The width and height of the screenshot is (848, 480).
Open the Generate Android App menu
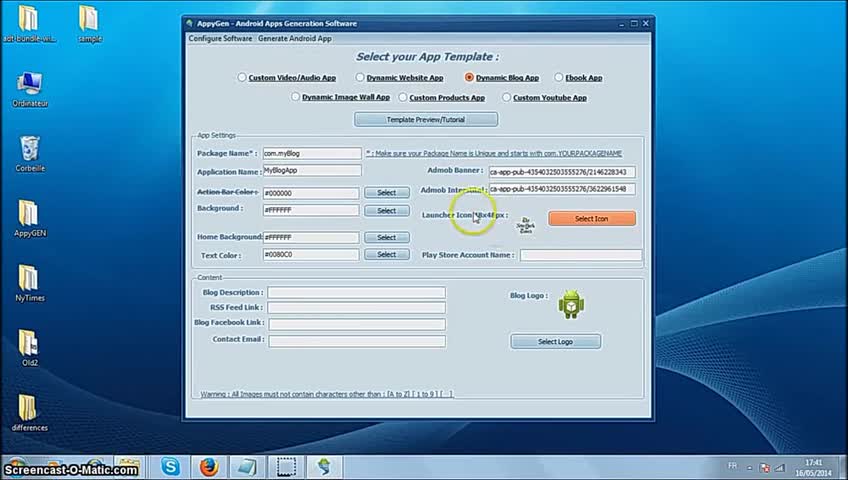click(295, 38)
